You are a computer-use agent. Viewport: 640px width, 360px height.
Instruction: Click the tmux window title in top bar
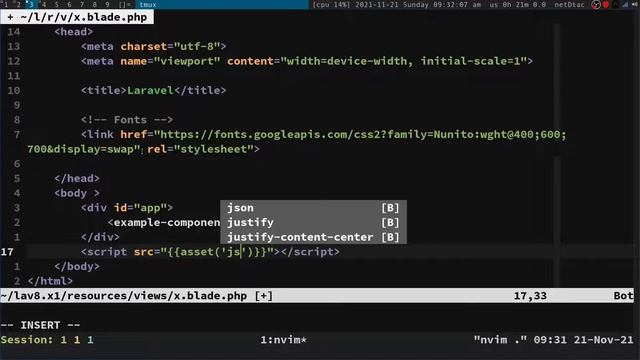pyautogui.click(x=148, y=4)
